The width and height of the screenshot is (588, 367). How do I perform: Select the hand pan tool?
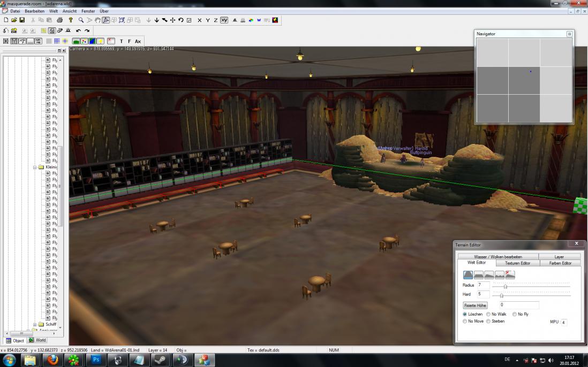click(97, 20)
